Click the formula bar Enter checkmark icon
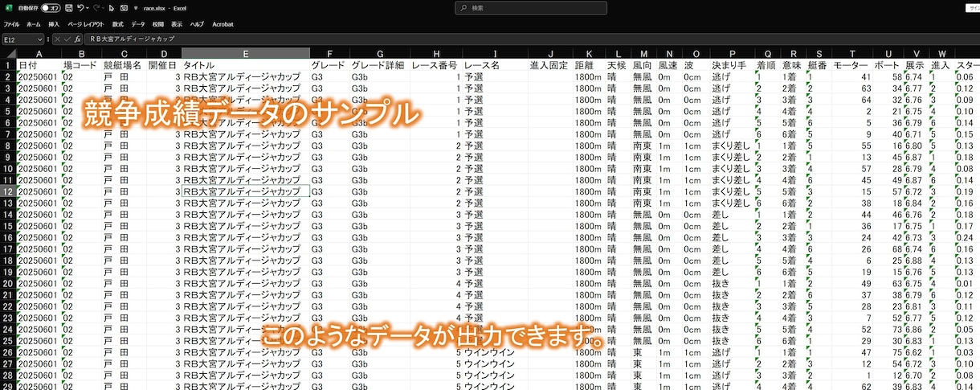 pyautogui.click(x=67, y=39)
